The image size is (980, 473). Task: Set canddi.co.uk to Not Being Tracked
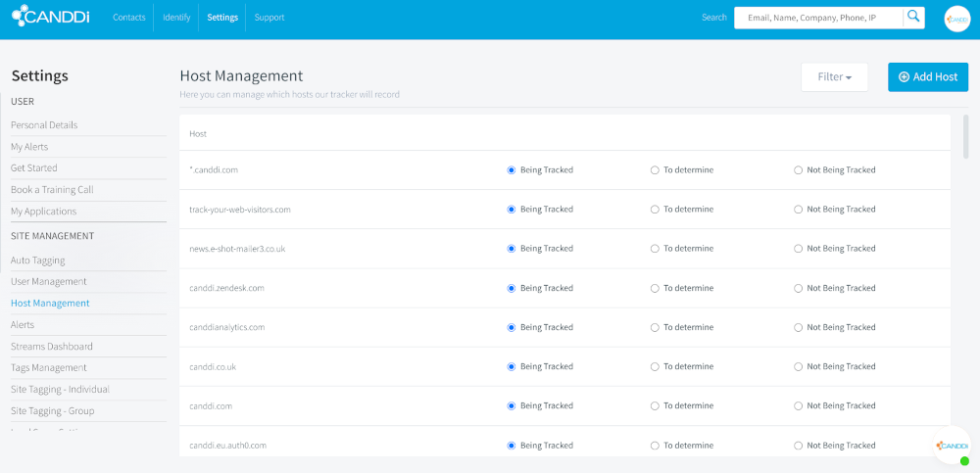pos(798,367)
